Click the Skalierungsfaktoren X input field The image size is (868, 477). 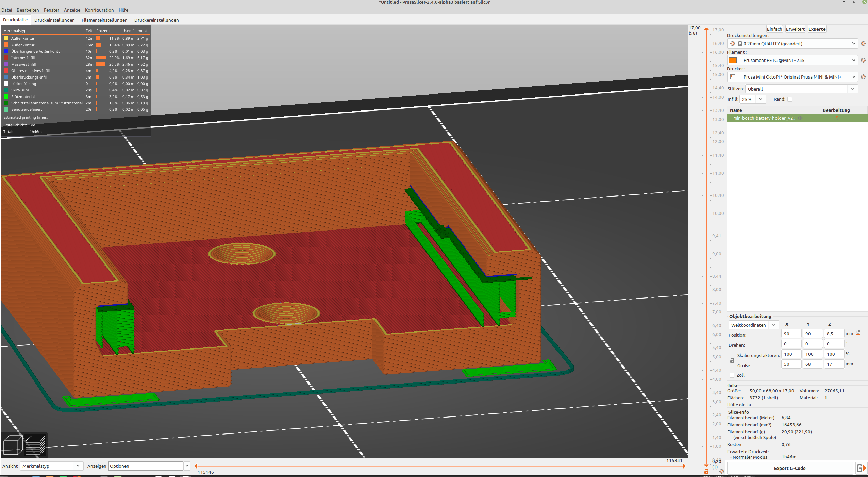791,354
